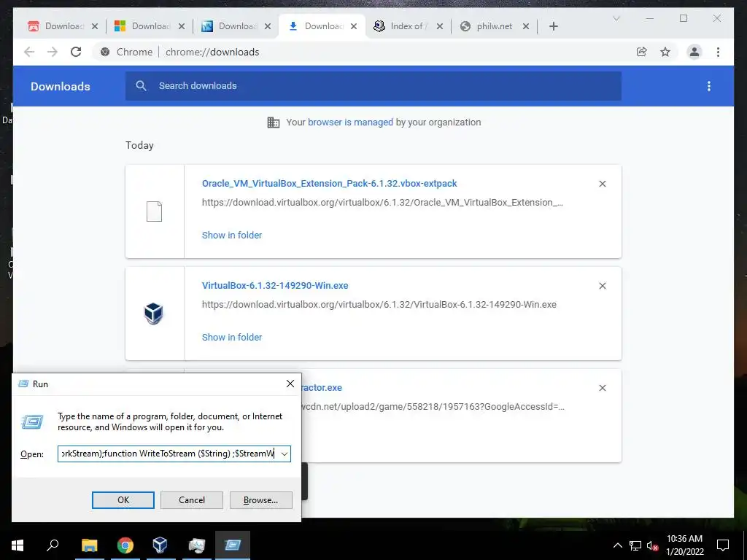Click the Chrome icon on the taskbar
Viewport: 747px width, 560px height.
pyautogui.click(x=125, y=545)
